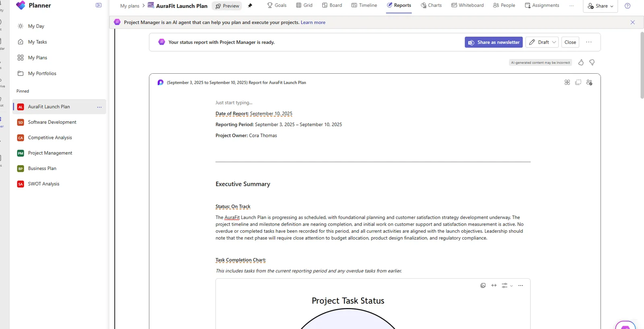
Task: Switch to the Goals tab
Action: 277,5
